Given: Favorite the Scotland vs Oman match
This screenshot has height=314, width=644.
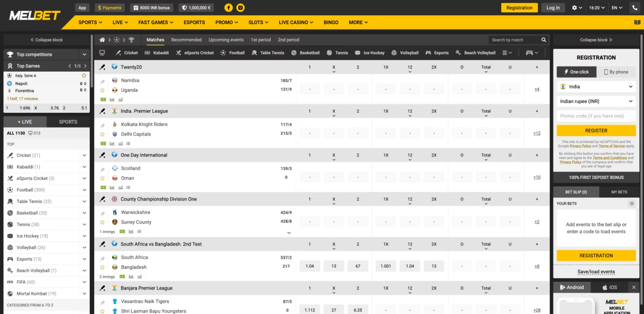Looking at the screenshot, I should 102,178.
